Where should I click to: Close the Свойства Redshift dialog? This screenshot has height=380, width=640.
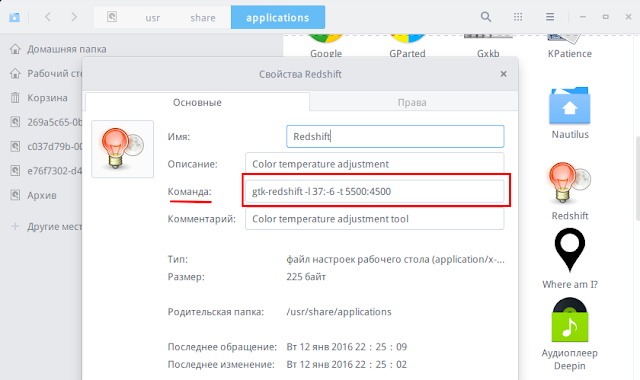(504, 74)
